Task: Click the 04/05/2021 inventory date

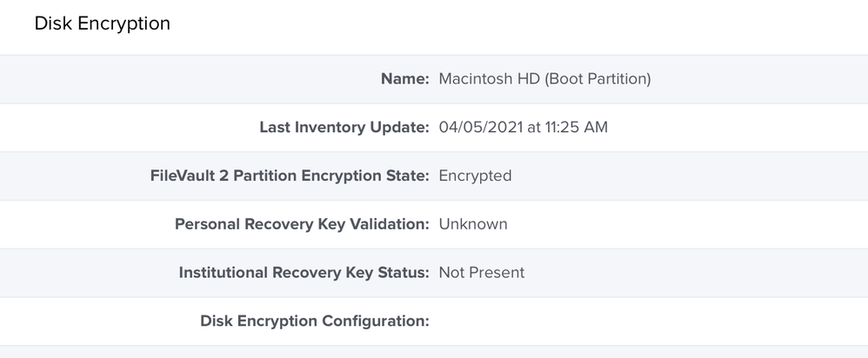Action: [481, 127]
